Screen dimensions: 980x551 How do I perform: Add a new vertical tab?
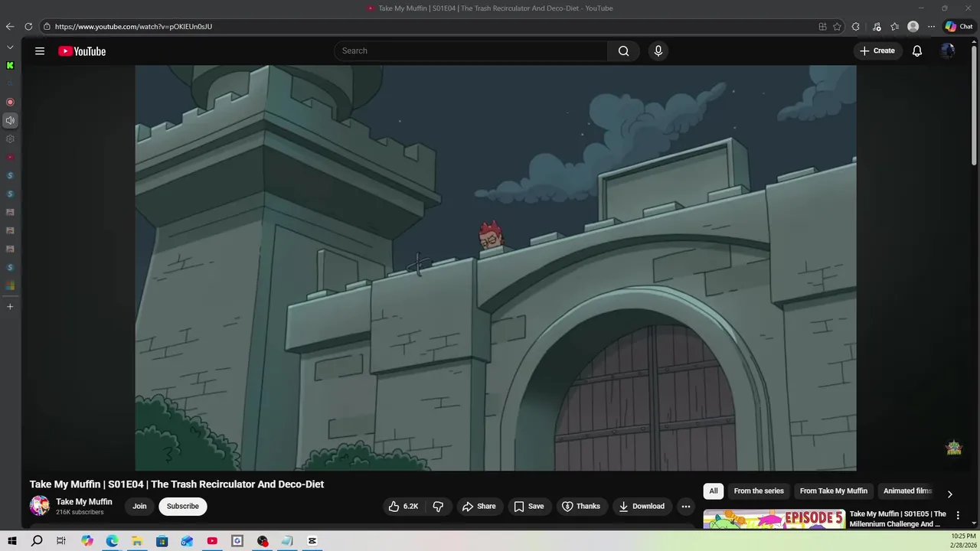tap(10, 306)
